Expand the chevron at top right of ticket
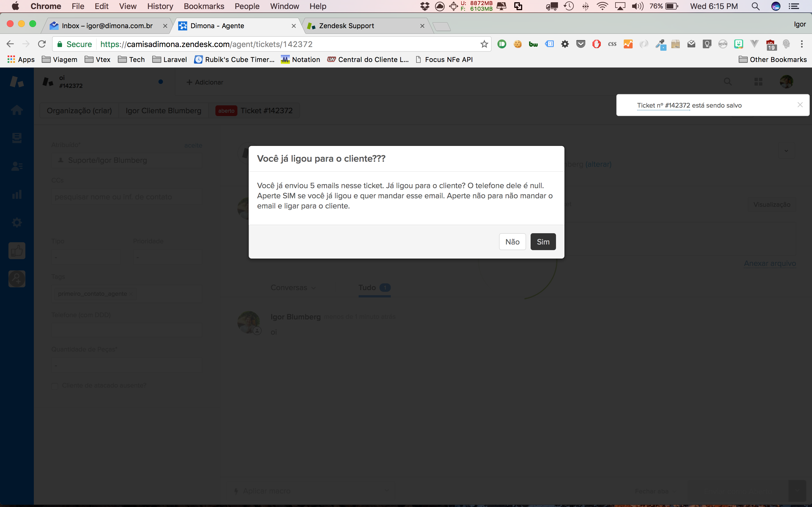Viewport: 812px width, 507px height. (786, 151)
